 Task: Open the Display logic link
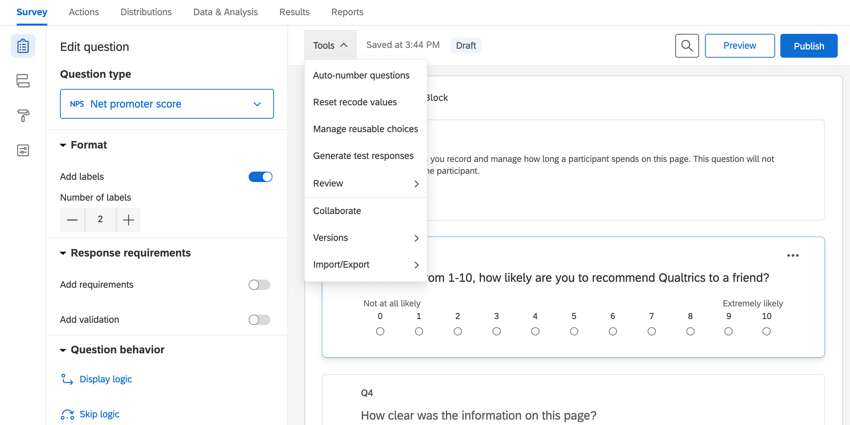click(106, 379)
